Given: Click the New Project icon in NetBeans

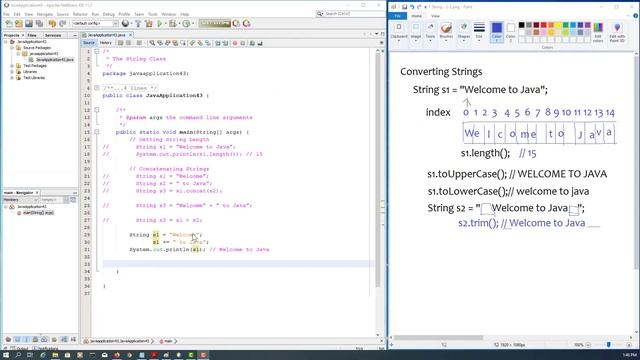Looking at the screenshot, I should [19, 24].
